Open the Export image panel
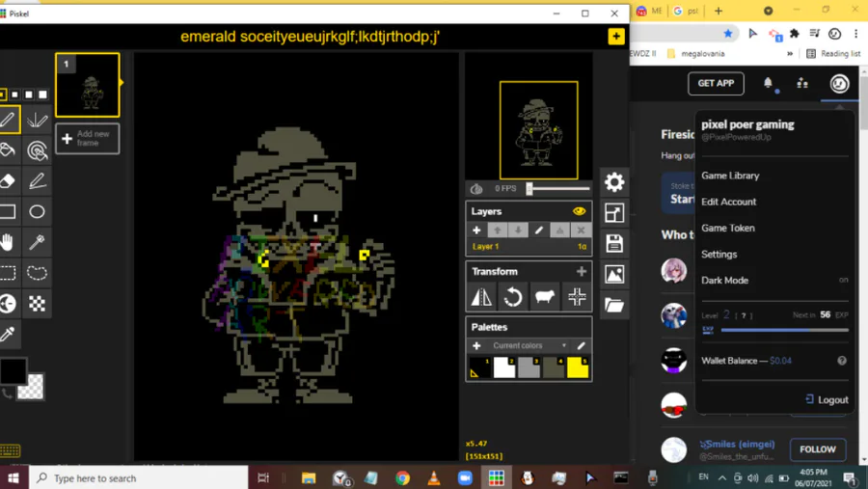 click(x=614, y=274)
